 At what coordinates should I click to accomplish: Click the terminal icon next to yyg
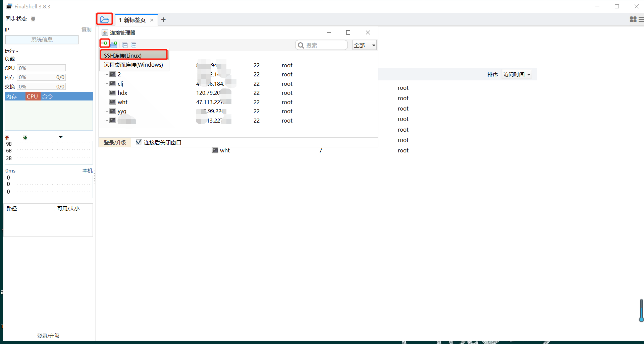click(113, 111)
